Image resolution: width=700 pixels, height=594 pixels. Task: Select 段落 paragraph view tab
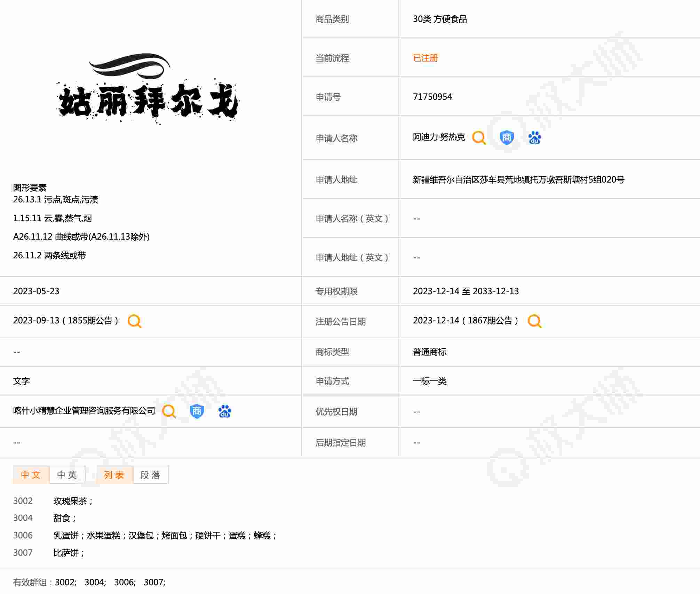[x=150, y=475]
